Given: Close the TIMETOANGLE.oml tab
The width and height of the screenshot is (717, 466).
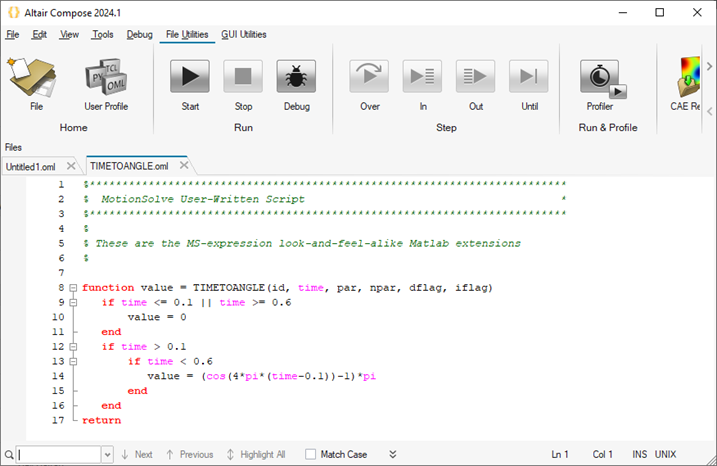Looking at the screenshot, I should click(184, 165).
